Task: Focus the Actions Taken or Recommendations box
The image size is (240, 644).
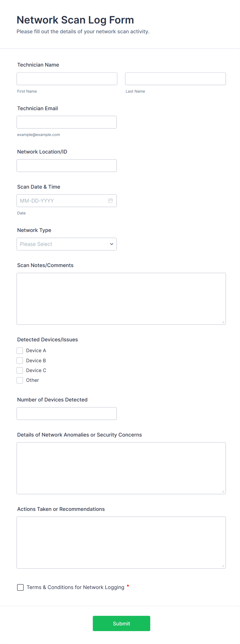Action: pyautogui.click(x=121, y=543)
